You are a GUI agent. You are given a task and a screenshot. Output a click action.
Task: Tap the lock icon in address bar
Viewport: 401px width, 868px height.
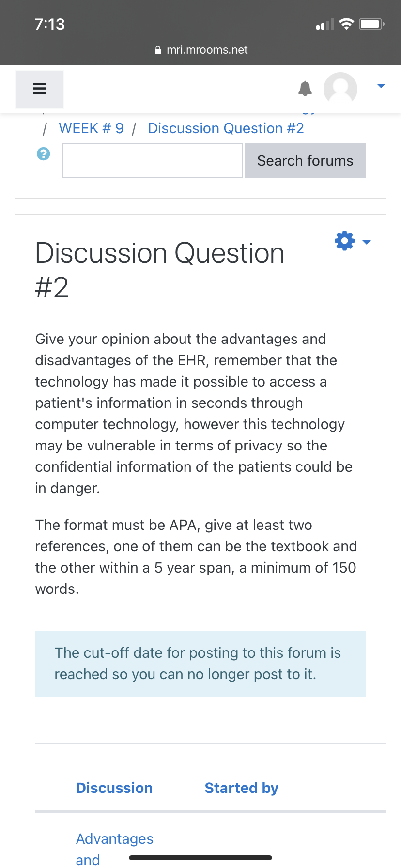pos(158,50)
